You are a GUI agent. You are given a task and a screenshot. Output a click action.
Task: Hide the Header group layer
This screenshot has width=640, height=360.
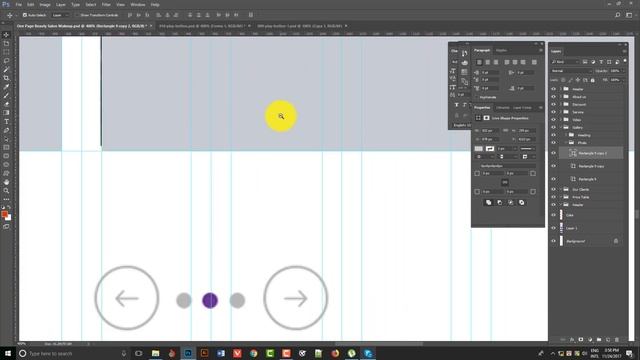pyautogui.click(x=553, y=89)
